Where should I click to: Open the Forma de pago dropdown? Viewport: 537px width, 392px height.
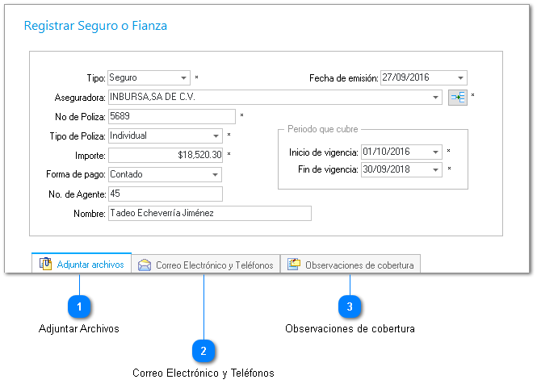coord(216,174)
